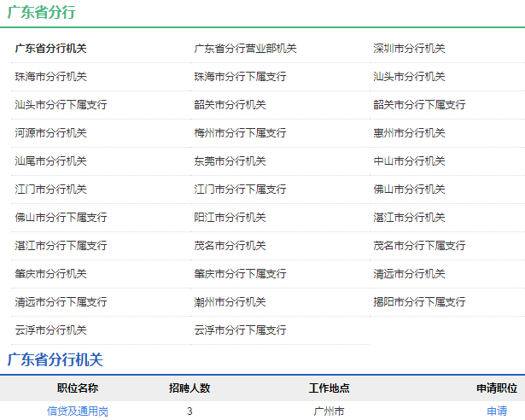
Task: Select 广东省分行机关 in the branch list
Action: pos(50,49)
